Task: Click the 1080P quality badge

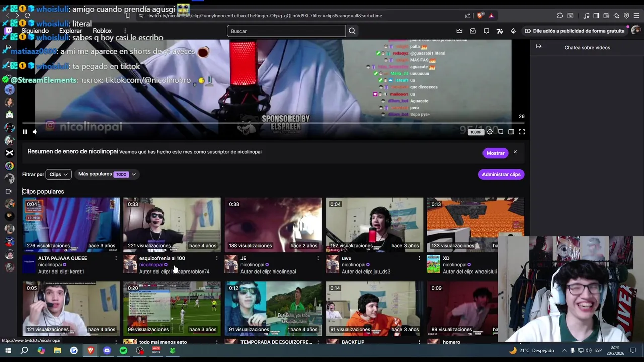Action: point(475,132)
